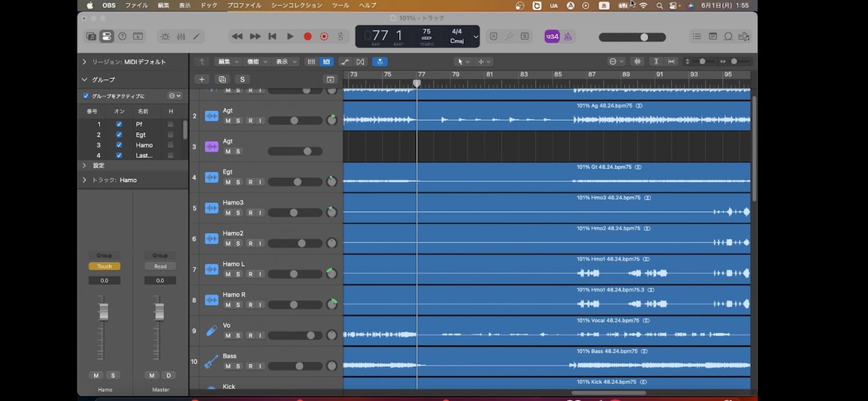Screen dimensions: 868x401
Task: Click the Rewind transport button
Action: point(237,36)
